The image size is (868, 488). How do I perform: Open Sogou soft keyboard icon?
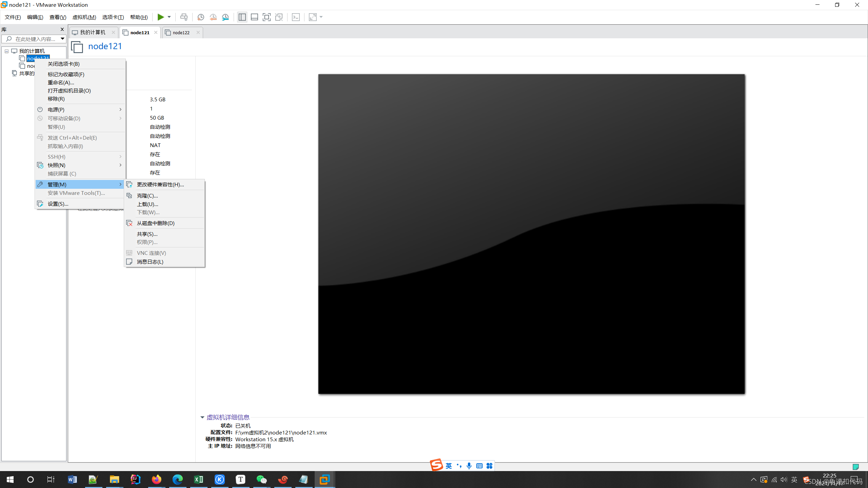point(479,466)
